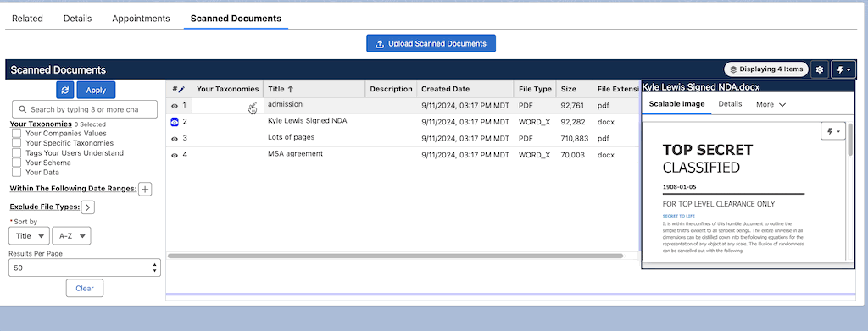This screenshot has width=868, height=331.
Task: Click the list settings gear icon
Action: [820, 69]
